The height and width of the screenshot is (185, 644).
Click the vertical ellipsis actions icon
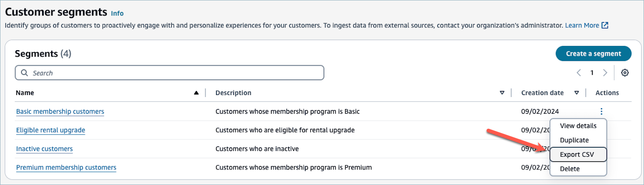point(602,111)
